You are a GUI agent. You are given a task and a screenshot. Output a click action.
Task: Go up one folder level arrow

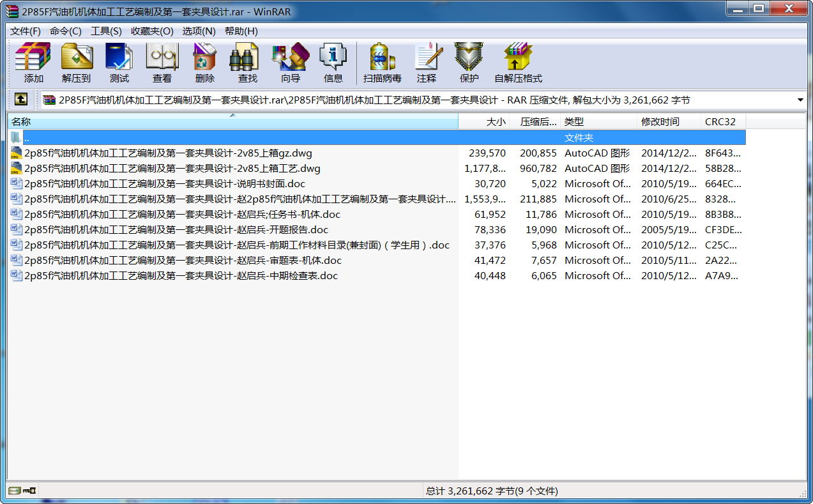[x=21, y=100]
